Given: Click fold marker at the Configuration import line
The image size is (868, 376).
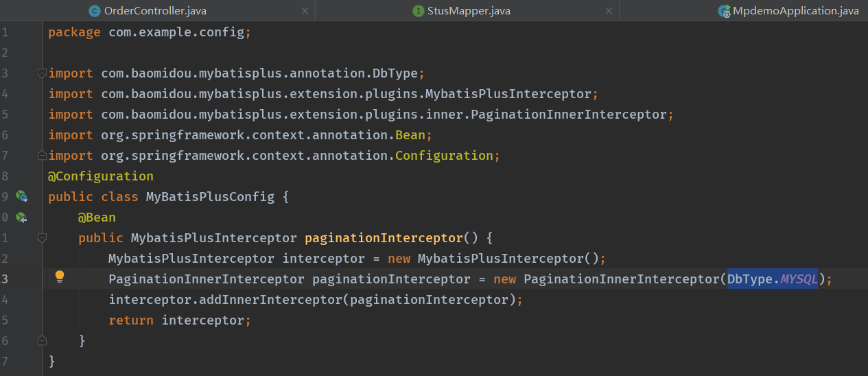Looking at the screenshot, I should tap(42, 156).
